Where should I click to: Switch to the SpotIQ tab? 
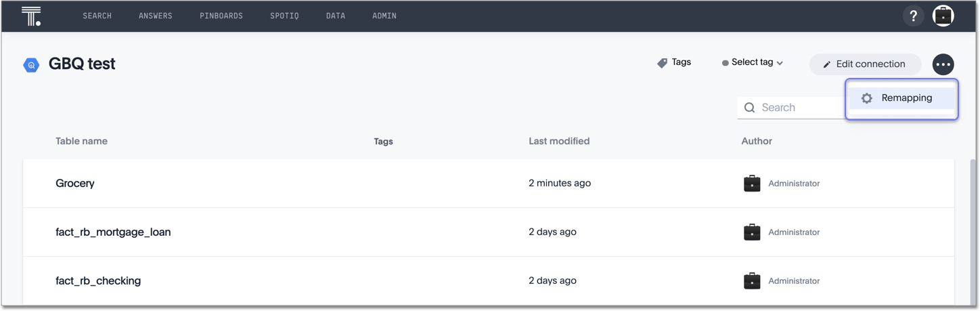[x=284, y=16]
